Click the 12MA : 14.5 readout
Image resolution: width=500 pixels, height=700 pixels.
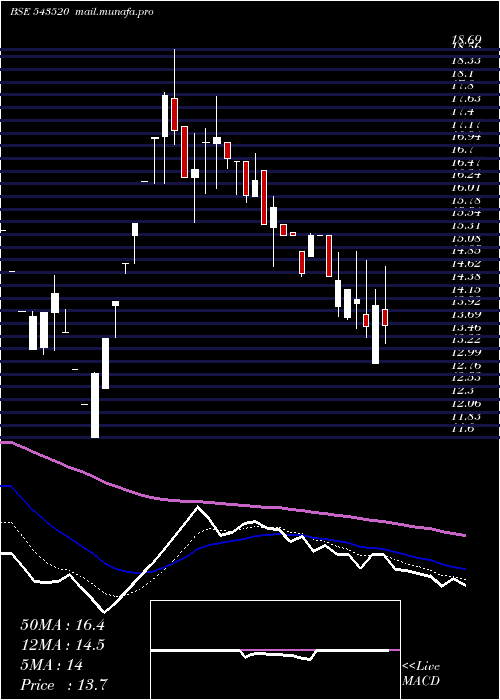pos(62,645)
